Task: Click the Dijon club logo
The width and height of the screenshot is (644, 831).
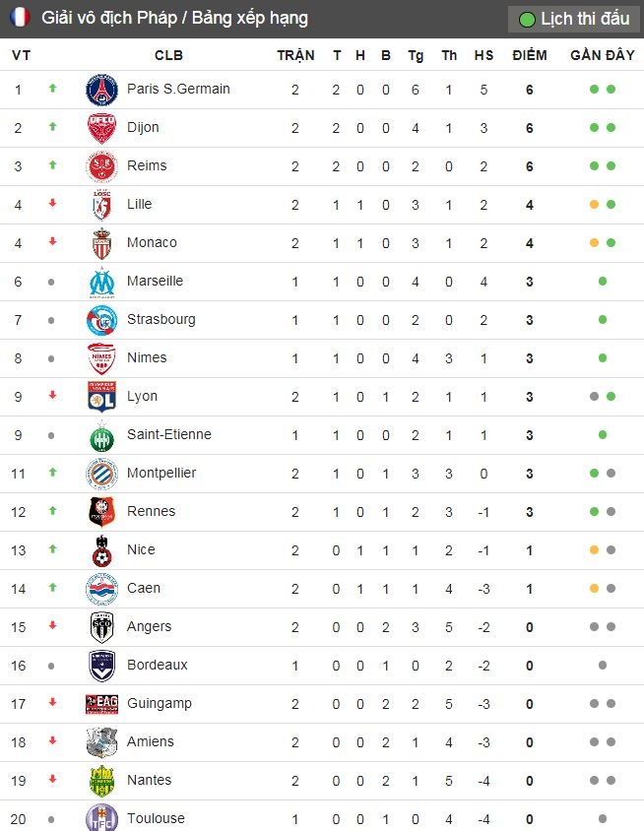Action: click(101, 128)
